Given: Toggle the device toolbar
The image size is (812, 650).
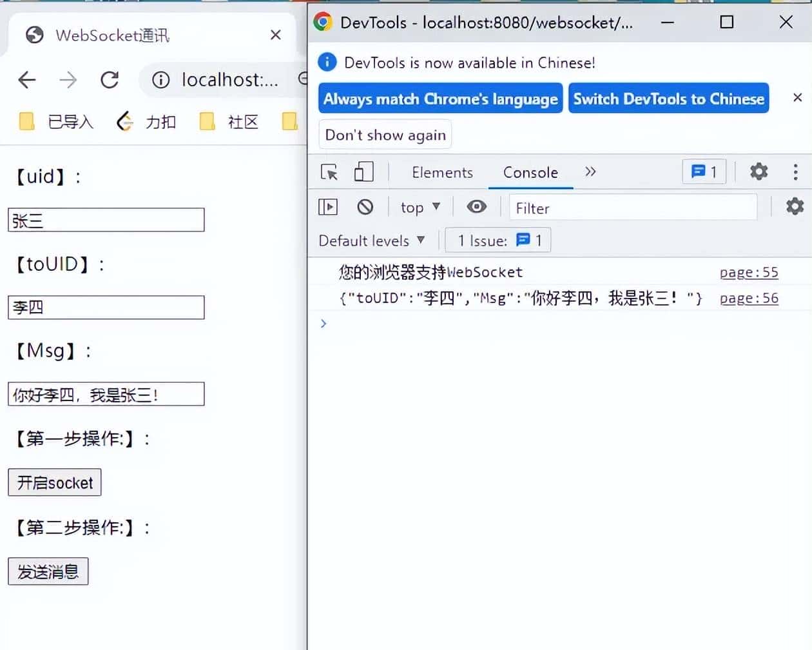Looking at the screenshot, I should coord(363,172).
